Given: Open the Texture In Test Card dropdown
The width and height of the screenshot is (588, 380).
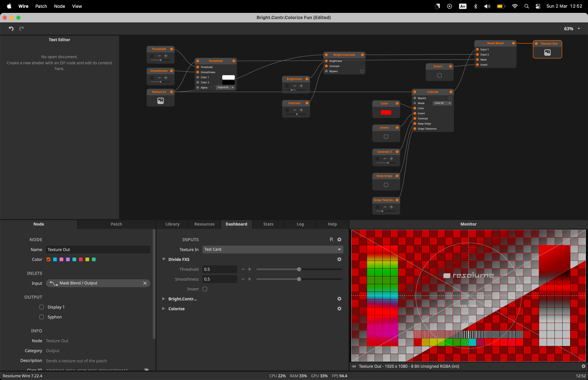Looking at the screenshot, I should (273, 250).
